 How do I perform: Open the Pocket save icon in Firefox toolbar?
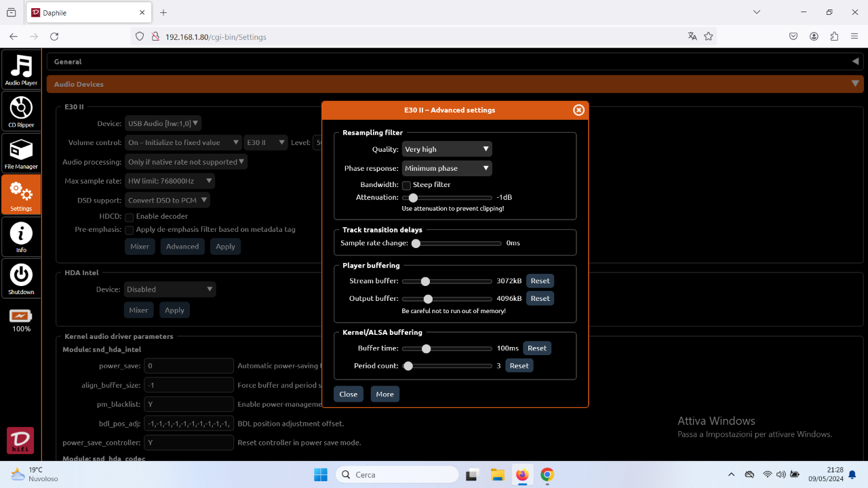pos(793,37)
